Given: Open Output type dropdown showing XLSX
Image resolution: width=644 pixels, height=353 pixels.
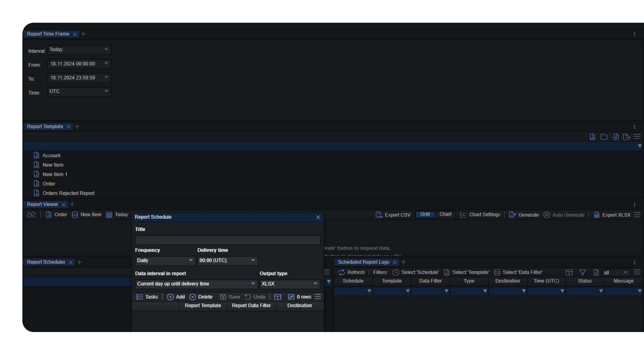Looking at the screenshot, I should click(x=290, y=284).
